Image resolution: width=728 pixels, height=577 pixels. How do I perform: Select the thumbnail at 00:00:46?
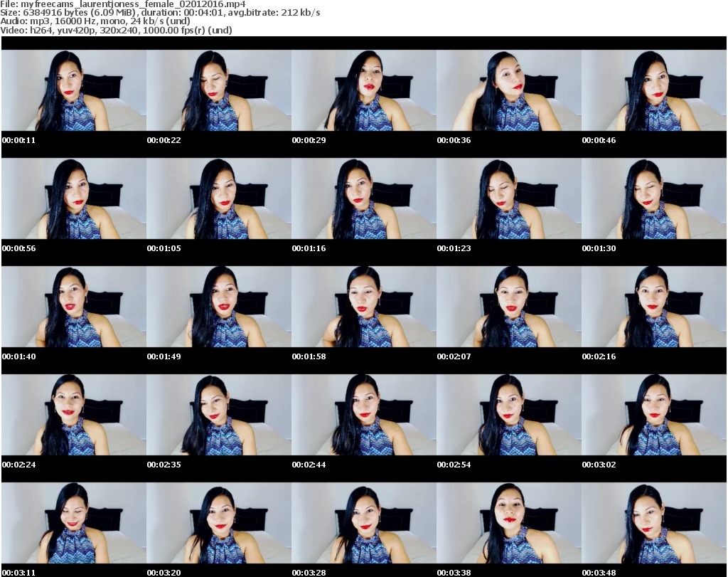[654, 90]
